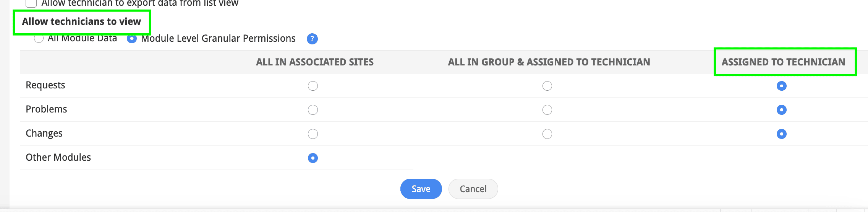Click the Allow technicians to view heading
Viewport: 868px width, 212px height.
(x=81, y=21)
